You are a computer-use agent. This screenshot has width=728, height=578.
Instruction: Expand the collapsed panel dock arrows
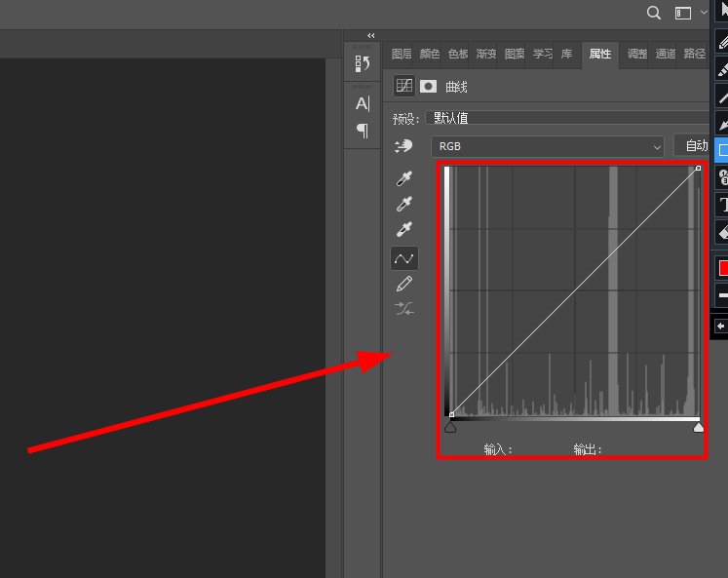click(370, 35)
